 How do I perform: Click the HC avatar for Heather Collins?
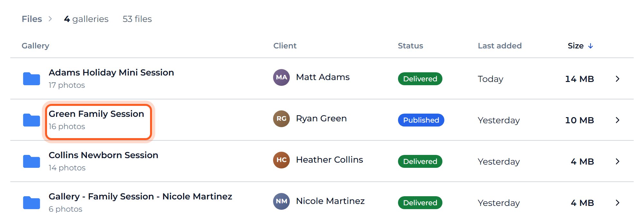coord(281,160)
